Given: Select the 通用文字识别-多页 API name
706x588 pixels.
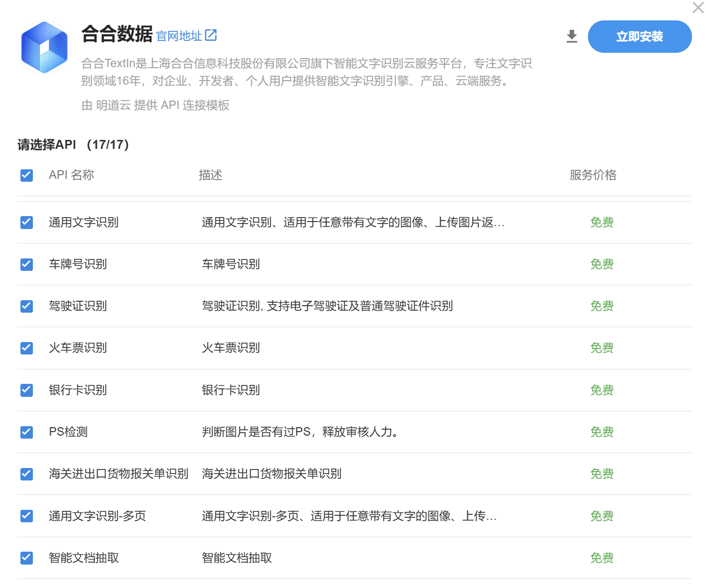Looking at the screenshot, I should pyautogui.click(x=98, y=516).
